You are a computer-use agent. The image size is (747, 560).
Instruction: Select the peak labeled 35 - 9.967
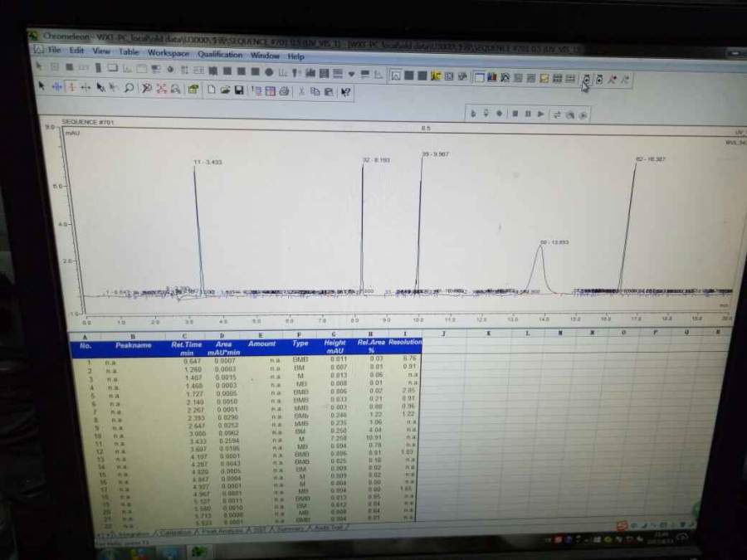pos(435,154)
